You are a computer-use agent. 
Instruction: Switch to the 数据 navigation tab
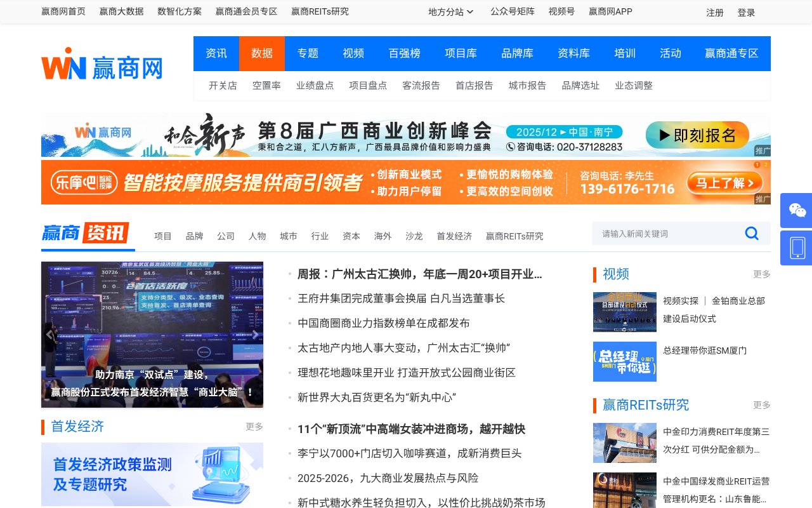point(262,53)
